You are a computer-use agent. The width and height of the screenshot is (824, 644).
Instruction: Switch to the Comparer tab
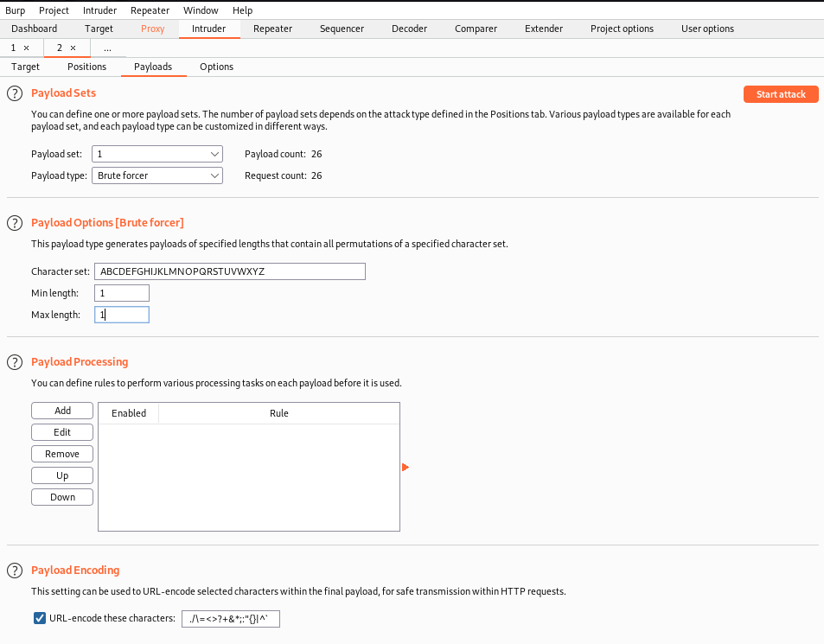(x=476, y=29)
